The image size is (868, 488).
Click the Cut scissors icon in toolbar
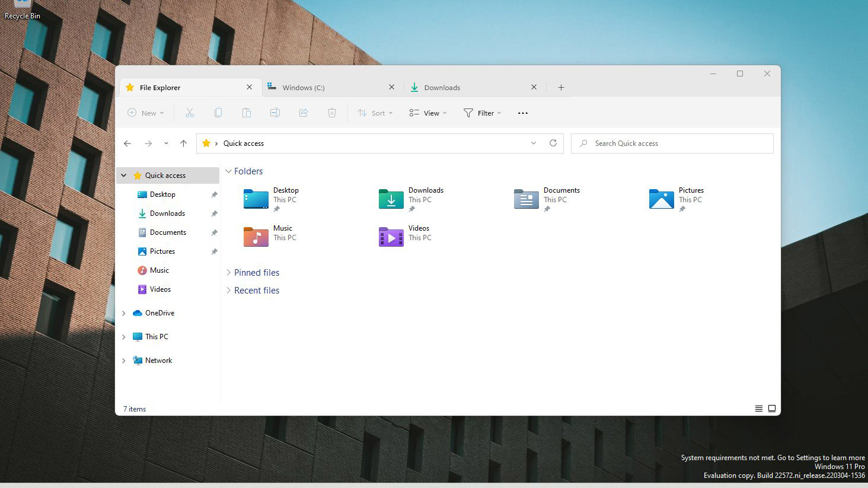[190, 113]
